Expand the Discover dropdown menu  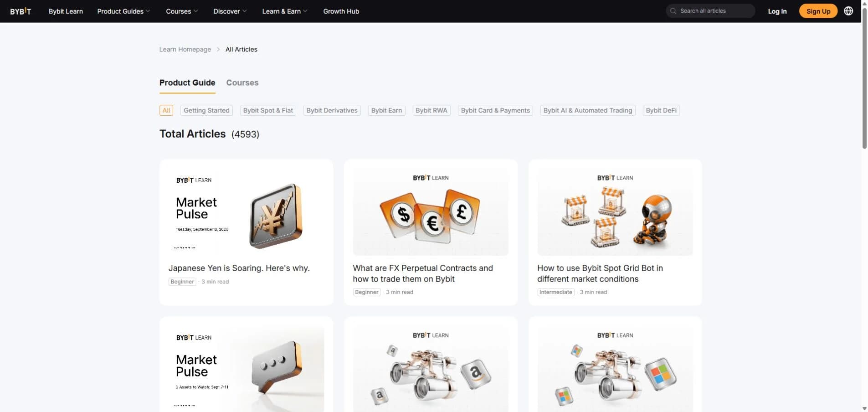click(230, 11)
